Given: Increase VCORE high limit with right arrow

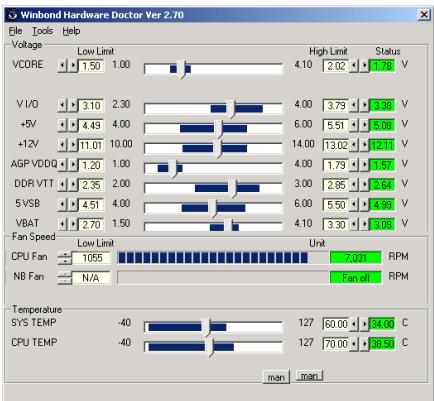Looking at the screenshot, I should point(364,66).
